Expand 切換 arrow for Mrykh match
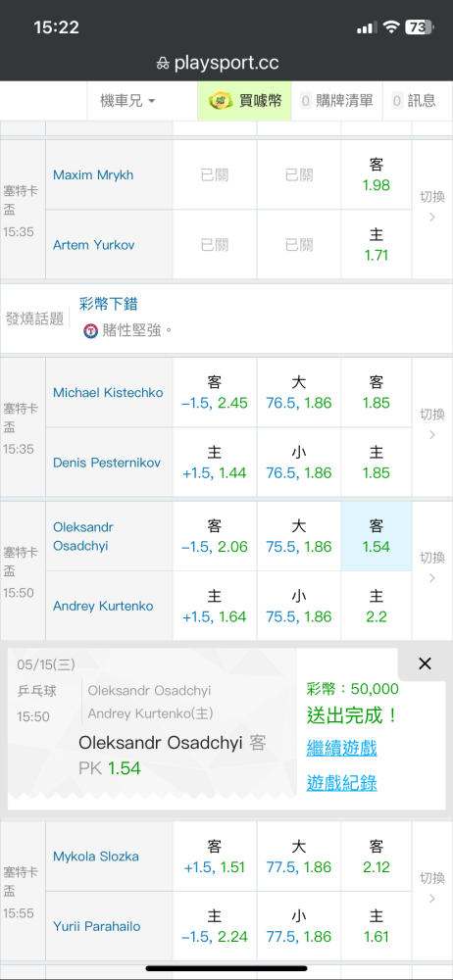Image resolution: width=453 pixels, height=980 pixels. click(x=432, y=210)
